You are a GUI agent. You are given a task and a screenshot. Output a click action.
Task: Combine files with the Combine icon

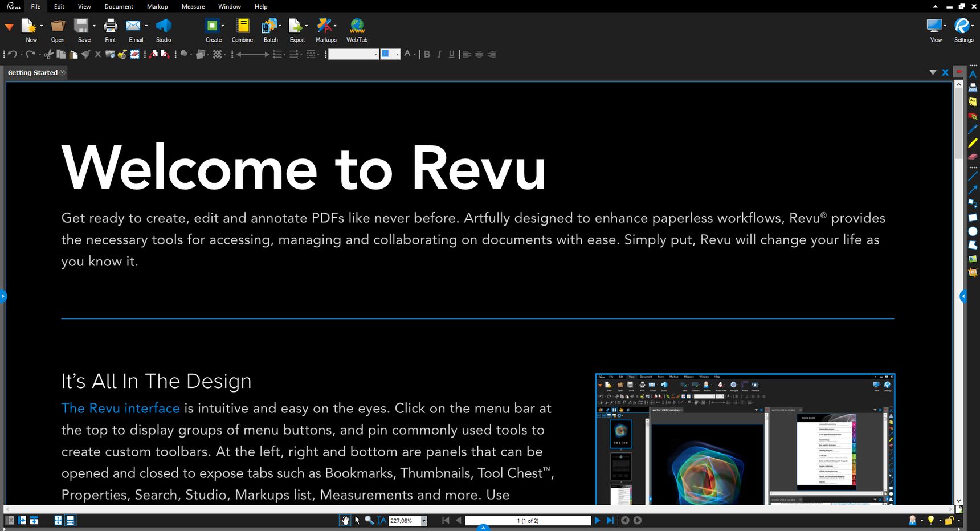[x=243, y=26]
